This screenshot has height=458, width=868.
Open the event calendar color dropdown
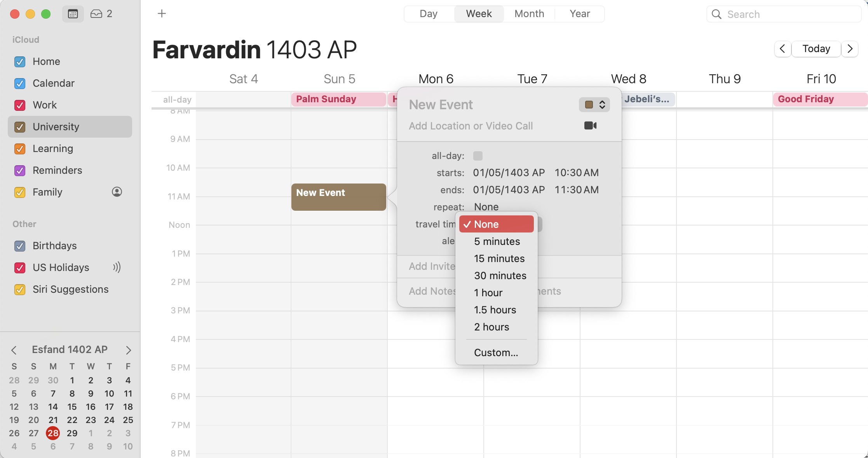click(x=594, y=105)
